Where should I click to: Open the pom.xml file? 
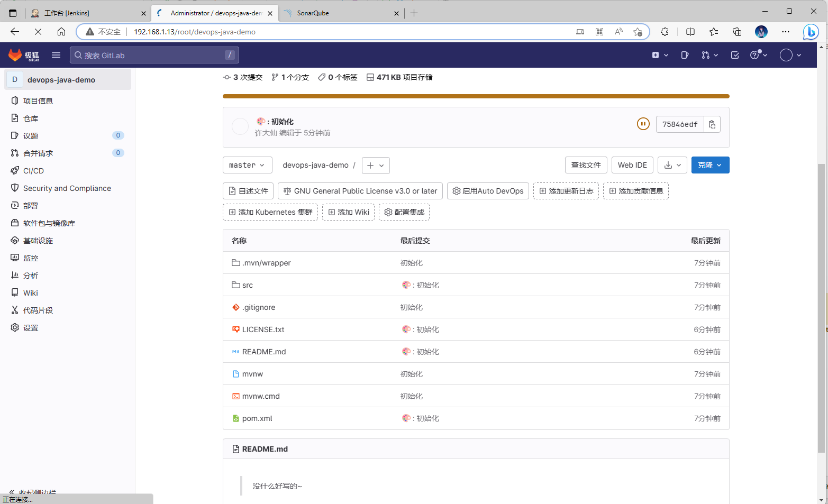click(x=257, y=418)
